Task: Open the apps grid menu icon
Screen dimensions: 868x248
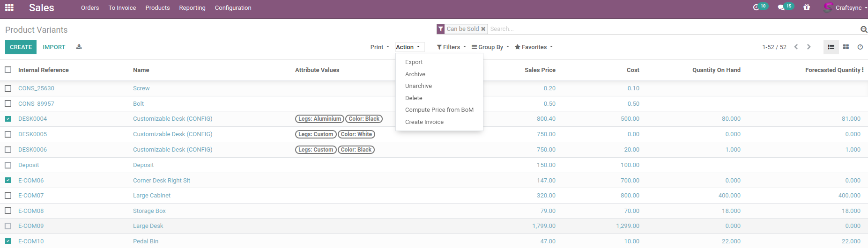Action: coord(9,7)
